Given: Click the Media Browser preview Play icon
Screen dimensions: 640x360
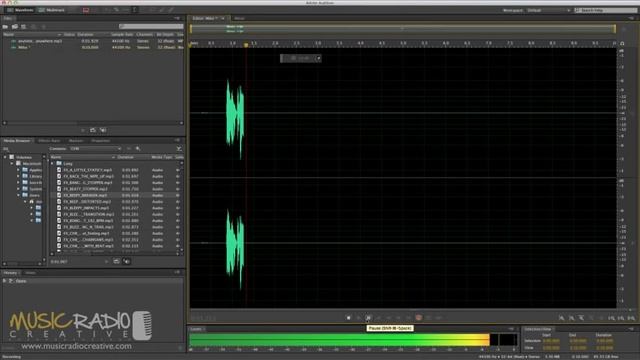Looking at the screenshot, I should pos(107,261).
